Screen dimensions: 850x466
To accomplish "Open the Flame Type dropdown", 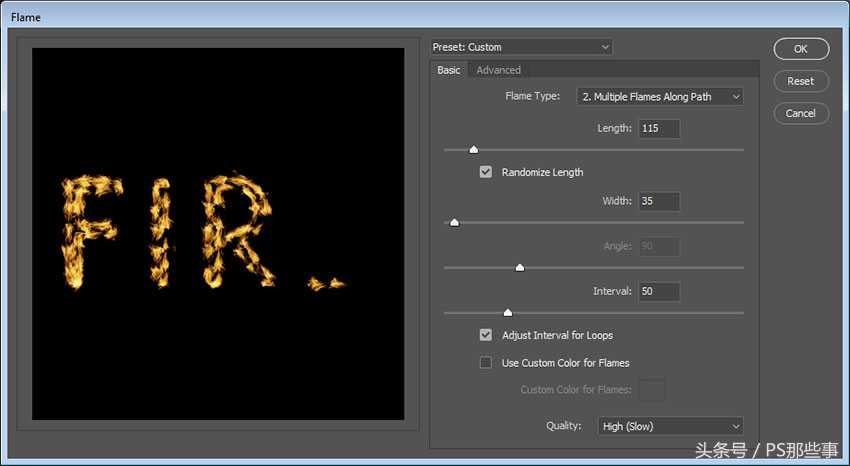I will 660,96.
